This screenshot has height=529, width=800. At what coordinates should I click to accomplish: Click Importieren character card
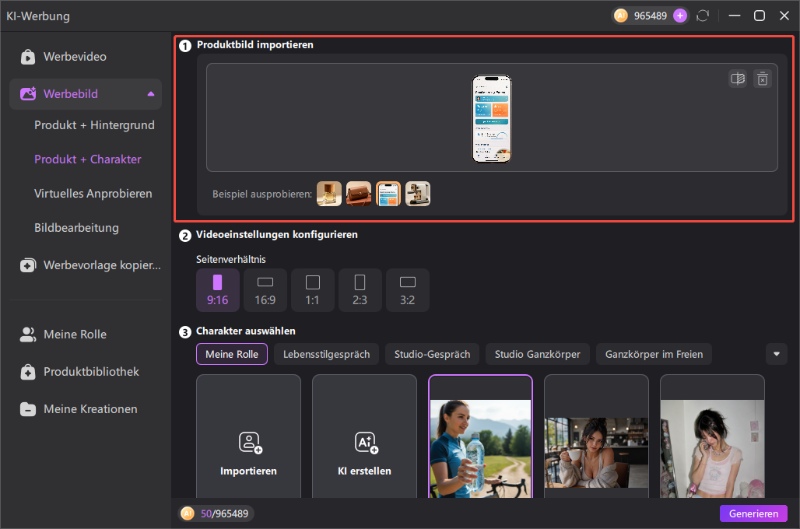248,436
